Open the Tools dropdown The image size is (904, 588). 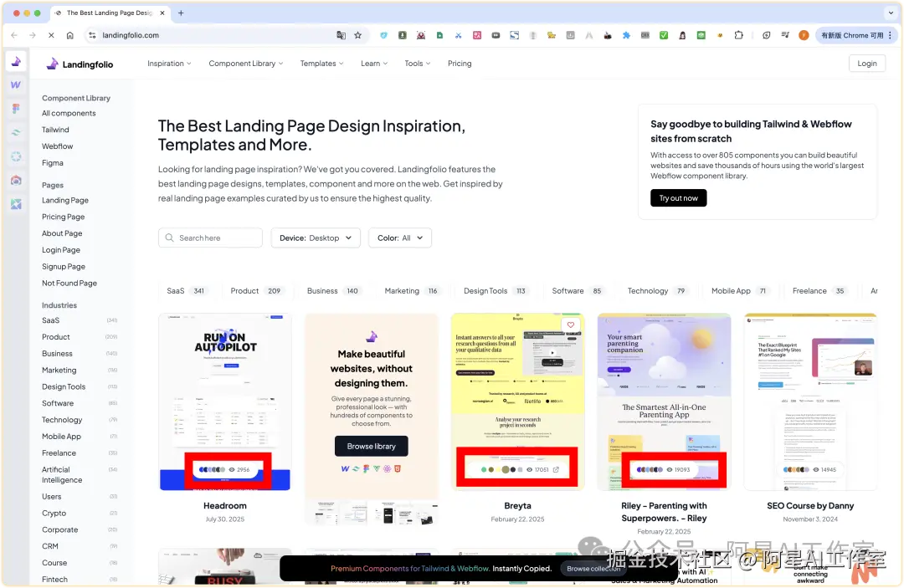click(418, 64)
